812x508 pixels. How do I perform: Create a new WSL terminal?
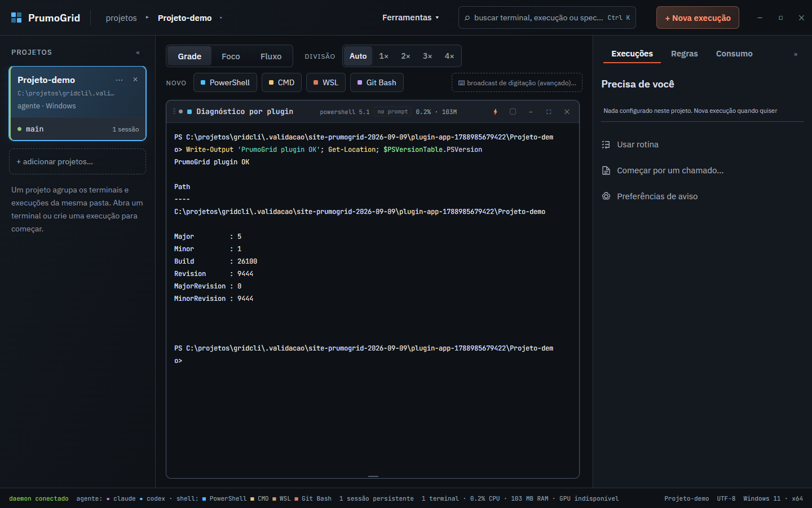pyautogui.click(x=326, y=82)
